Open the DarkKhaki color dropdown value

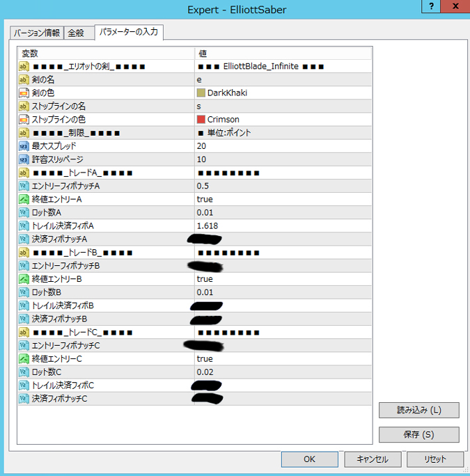[x=283, y=93]
